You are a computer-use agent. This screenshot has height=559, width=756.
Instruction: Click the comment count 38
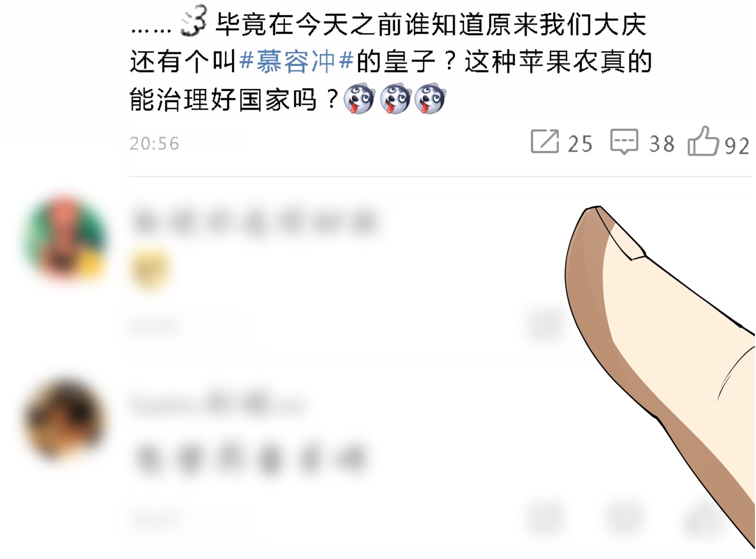pos(662,144)
